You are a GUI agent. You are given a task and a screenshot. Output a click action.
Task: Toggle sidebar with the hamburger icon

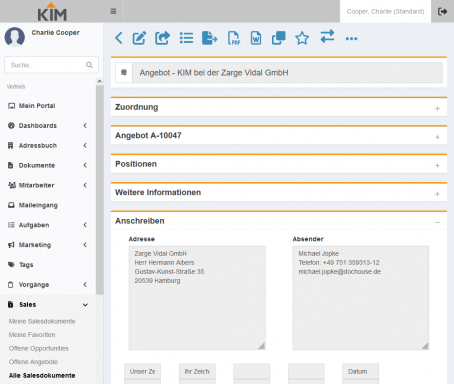pos(113,11)
